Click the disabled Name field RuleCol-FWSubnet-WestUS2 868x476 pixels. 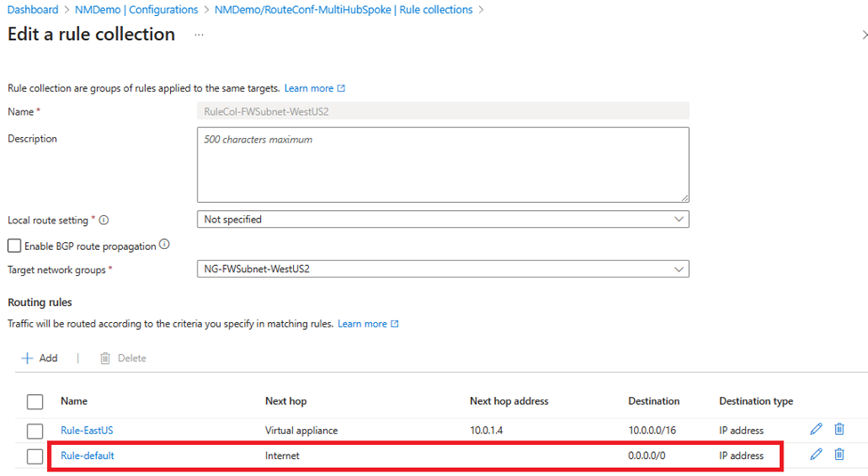pyautogui.click(x=442, y=111)
